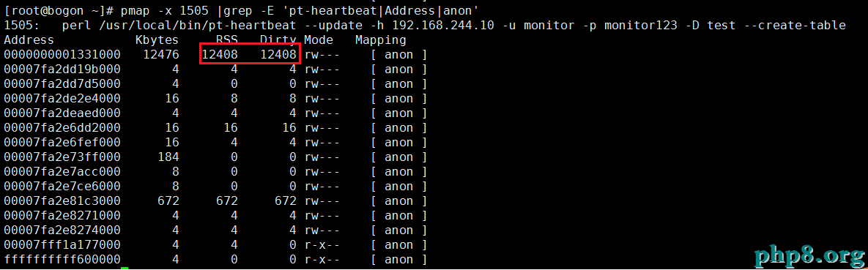
Task: Click the highlighted Dirty value 12408
Action: click(278, 55)
